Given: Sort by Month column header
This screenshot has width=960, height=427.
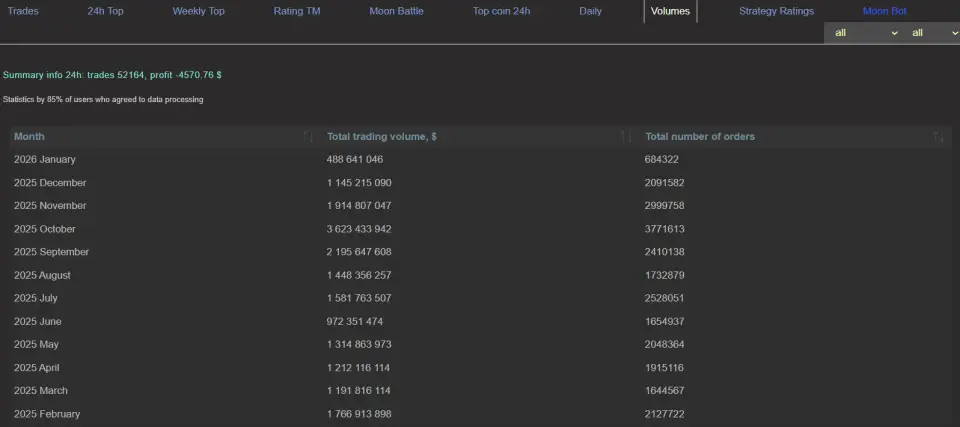Looking at the screenshot, I should click(x=30, y=137).
